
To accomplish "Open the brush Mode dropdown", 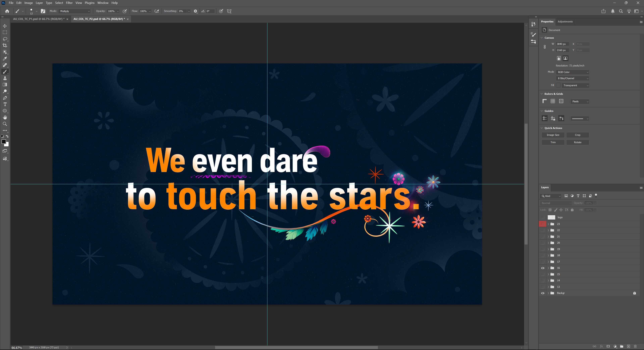I will click(74, 11).
